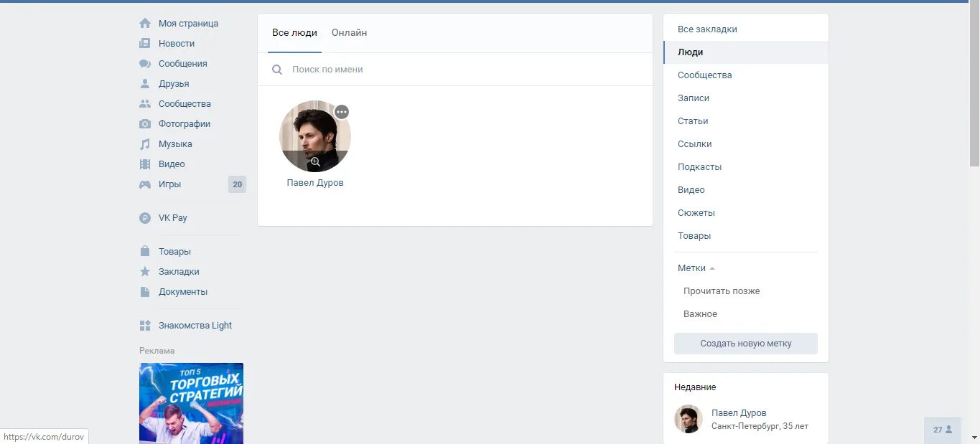Click the Музыка note icon
Viewport: 980px width, 444px height.
[145, 144]
